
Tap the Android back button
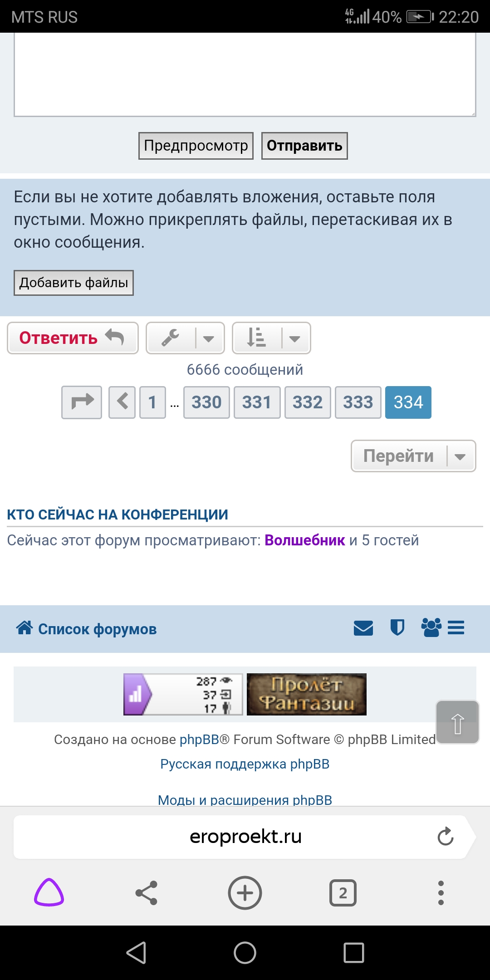tap(136, 952)
